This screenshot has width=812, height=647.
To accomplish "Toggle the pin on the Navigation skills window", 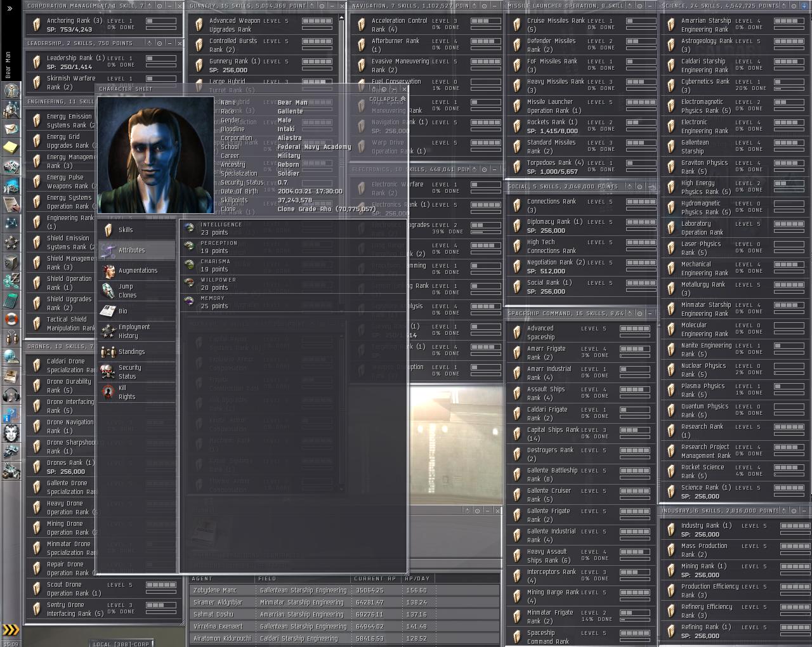I will point(475,6).
